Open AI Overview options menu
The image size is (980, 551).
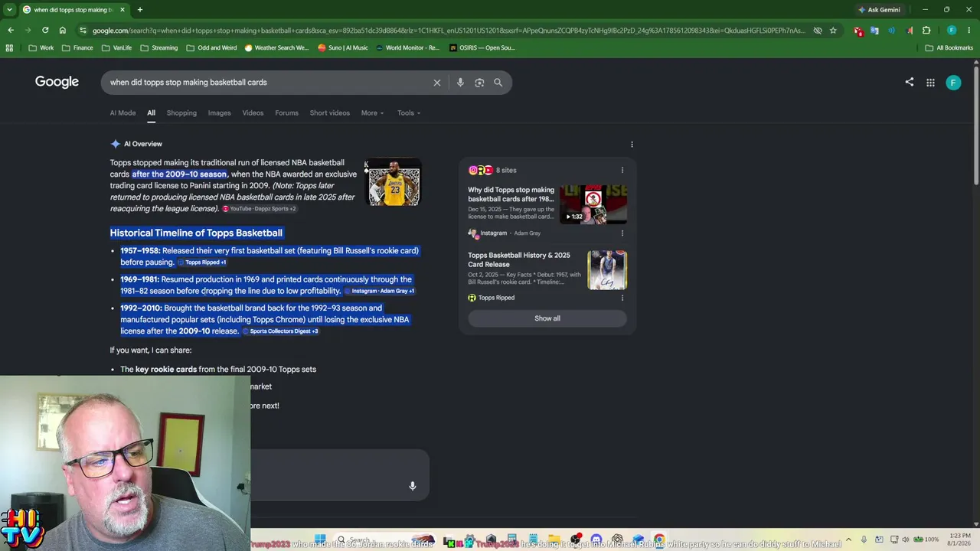point(632,144)
